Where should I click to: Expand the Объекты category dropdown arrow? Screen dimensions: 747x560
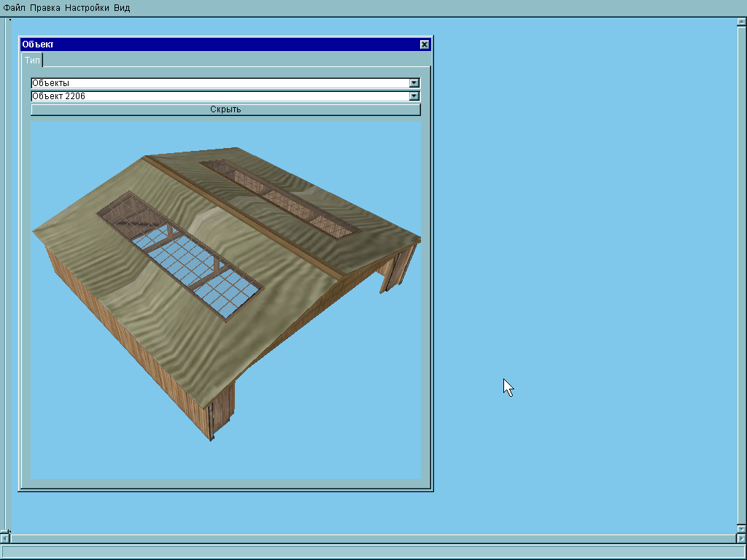[414, 83]
